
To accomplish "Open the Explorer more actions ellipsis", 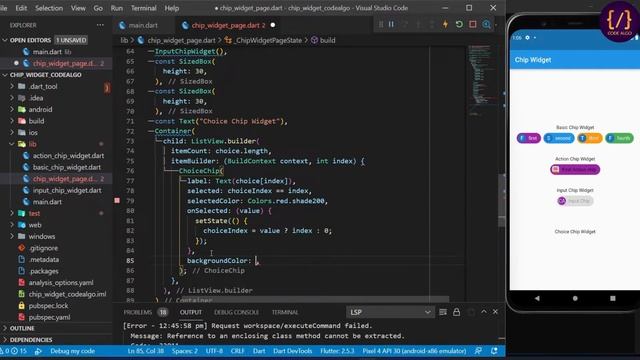I will [100, 25].
